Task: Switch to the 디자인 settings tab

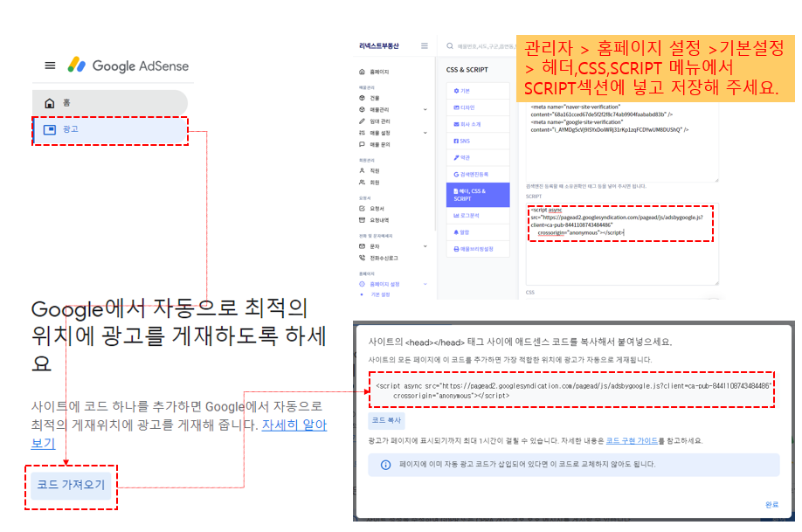Action: (x=478, y=107)
